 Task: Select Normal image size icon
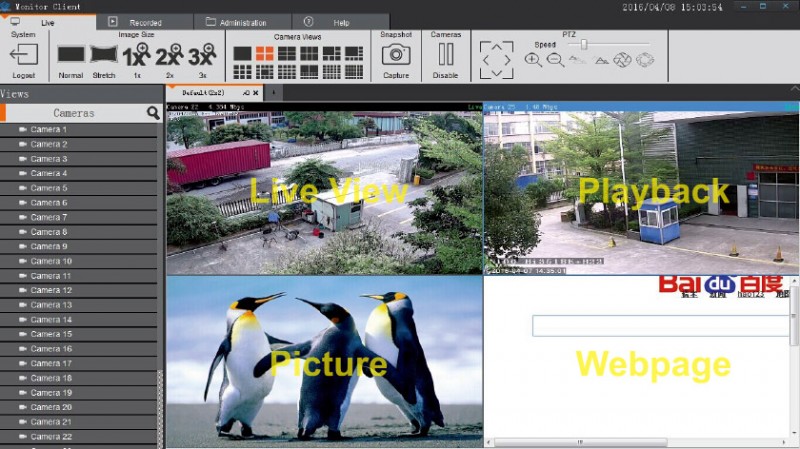[71, 55]
